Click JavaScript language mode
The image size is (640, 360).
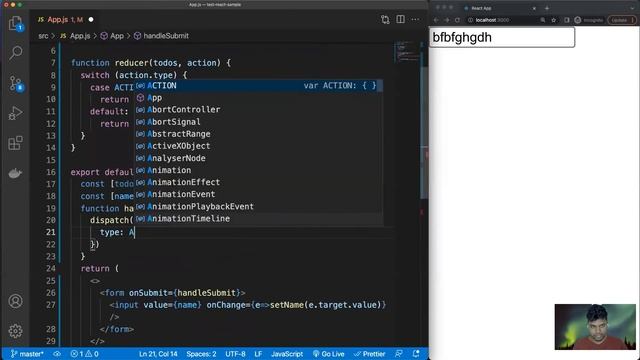click(x=287, y=354)
